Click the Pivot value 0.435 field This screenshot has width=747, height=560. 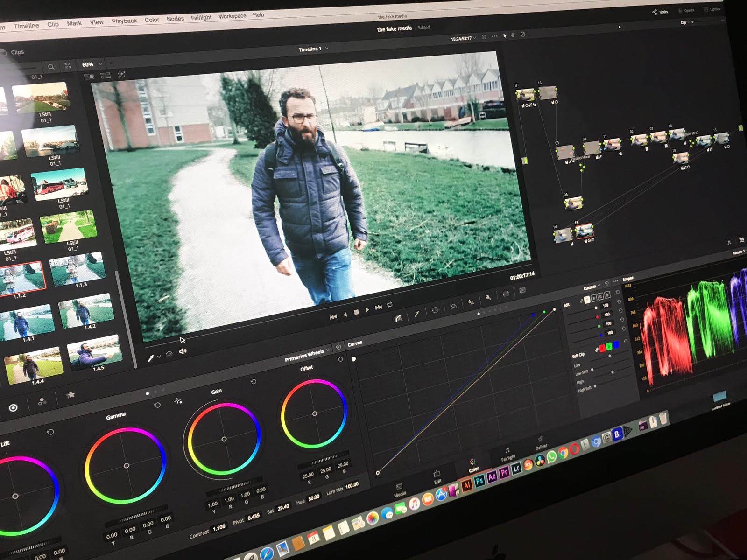[254, 517]
